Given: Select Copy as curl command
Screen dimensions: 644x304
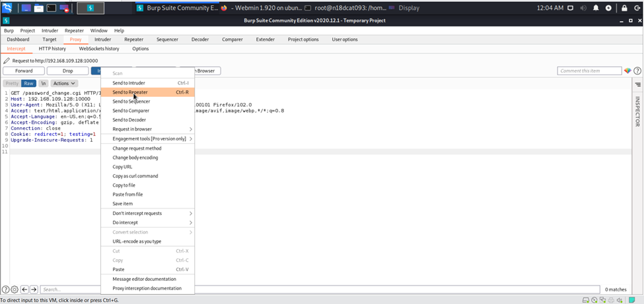Looking at the screenshot, I should point(147,176).
